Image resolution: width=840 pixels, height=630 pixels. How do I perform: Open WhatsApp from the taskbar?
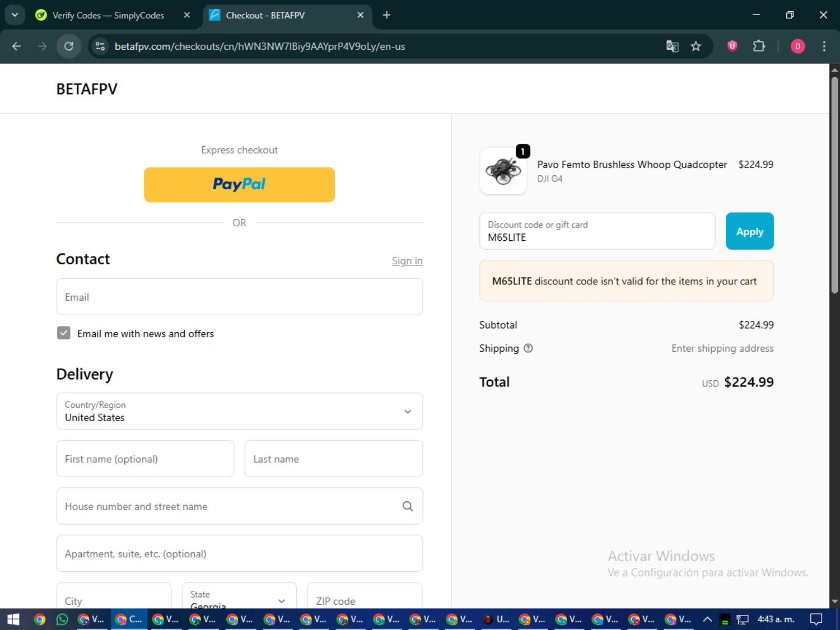(62, 619)
